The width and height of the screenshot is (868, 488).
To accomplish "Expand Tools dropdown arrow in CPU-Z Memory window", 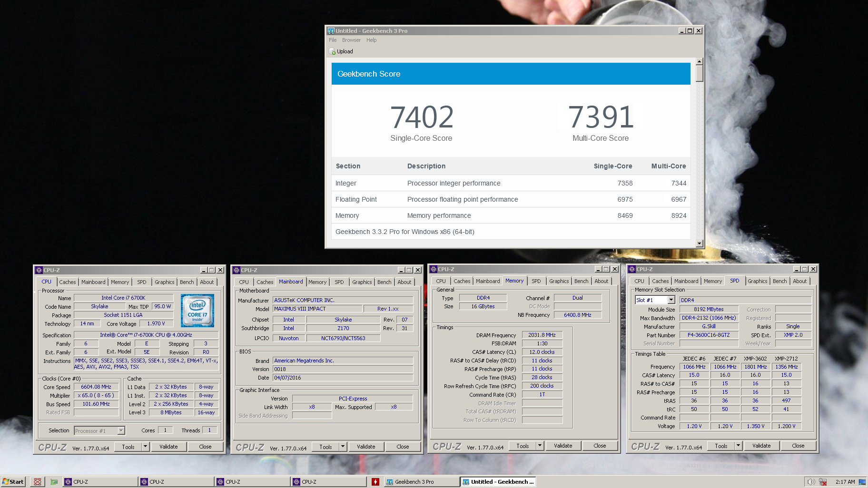I will click(540, 446).
